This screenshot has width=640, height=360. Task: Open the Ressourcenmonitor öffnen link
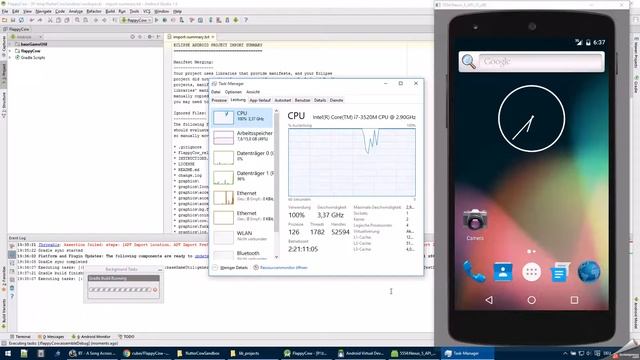(280, 268)
